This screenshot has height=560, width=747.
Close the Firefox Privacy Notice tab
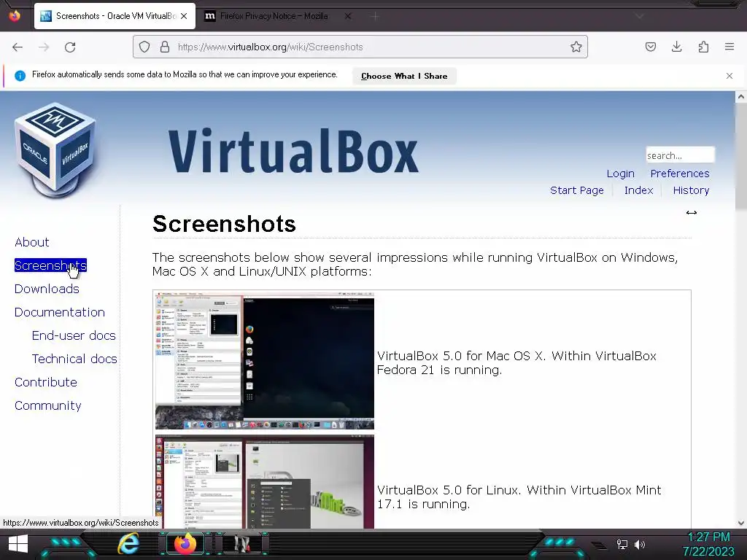point(348,16)
